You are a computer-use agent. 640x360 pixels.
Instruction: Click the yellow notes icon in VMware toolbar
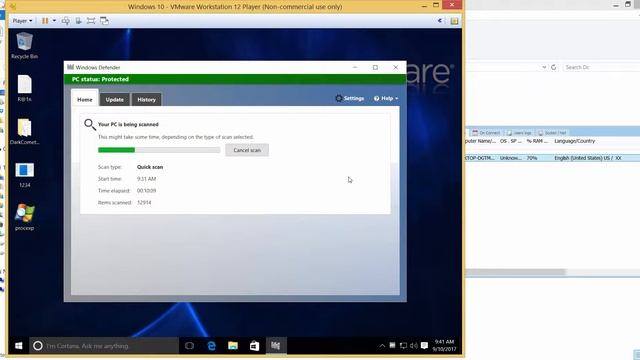[x=454, y=21]
